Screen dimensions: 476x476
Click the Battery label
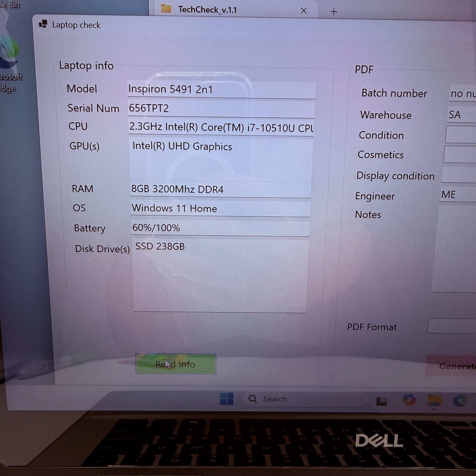(x=90, y=228)
